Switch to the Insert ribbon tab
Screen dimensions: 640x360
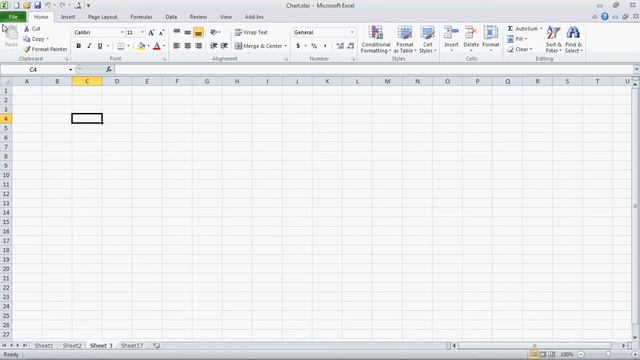pos(68,17)
